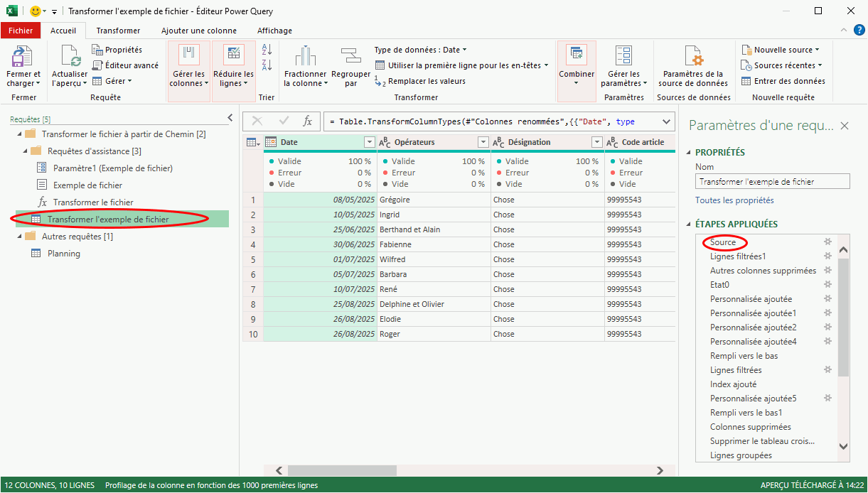Expand the formula bar with the chevron
Screen dimensions: 868x493
coord(666,121)
